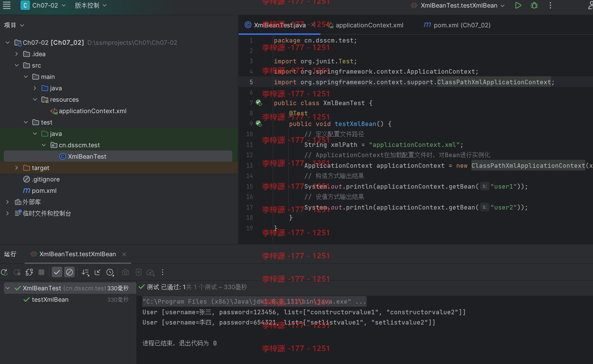
Task: Close the XmlBeanTest.testXmlBean run tab
Action: 124,254
